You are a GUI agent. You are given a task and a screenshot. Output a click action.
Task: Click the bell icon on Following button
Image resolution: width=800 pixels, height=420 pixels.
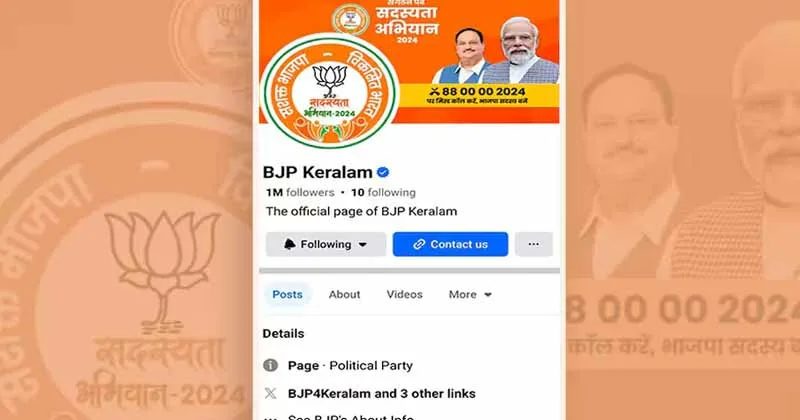pyautogui.click(x=290, y=244)
